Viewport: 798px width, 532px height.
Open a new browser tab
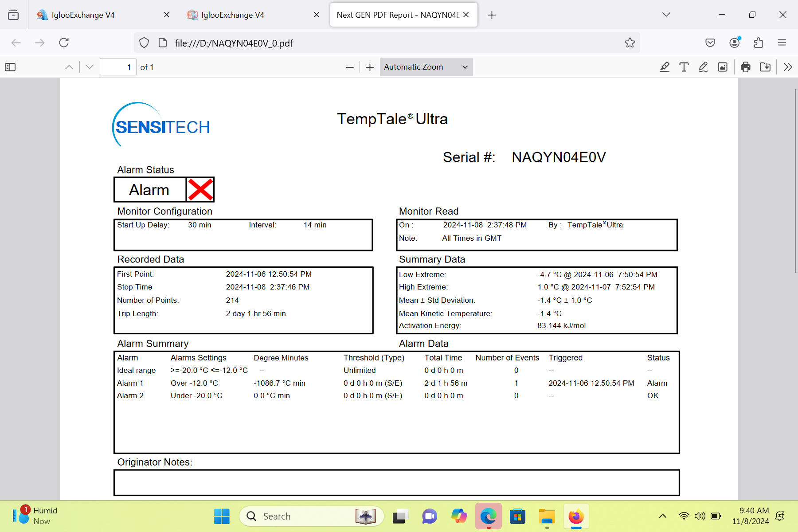[x=492, y=15]
